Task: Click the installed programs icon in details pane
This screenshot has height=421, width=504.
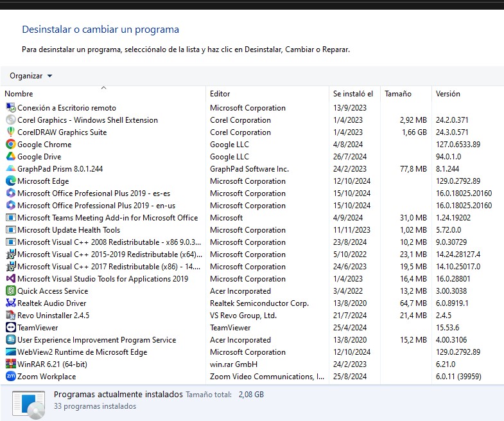Action: point(29,404)
